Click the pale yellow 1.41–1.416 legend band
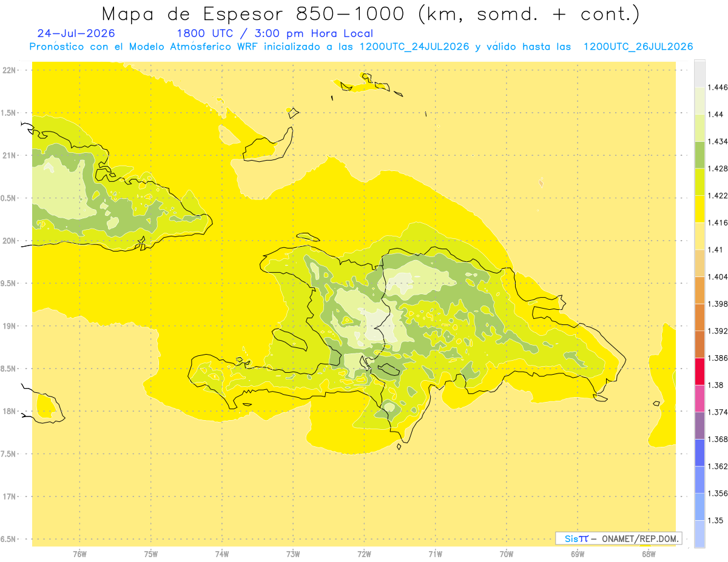This screenshot has width=728, height=562. tap(699, 236)
